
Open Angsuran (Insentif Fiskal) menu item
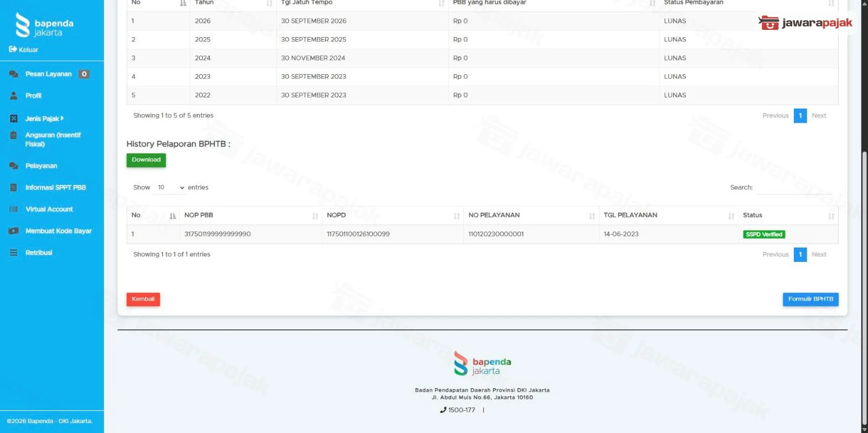(53, 140)
